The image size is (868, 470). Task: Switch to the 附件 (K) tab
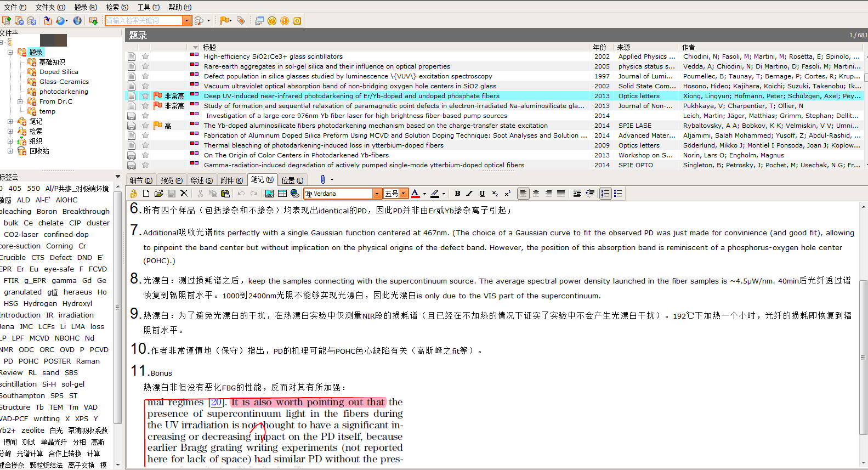(x=231, y=180)
